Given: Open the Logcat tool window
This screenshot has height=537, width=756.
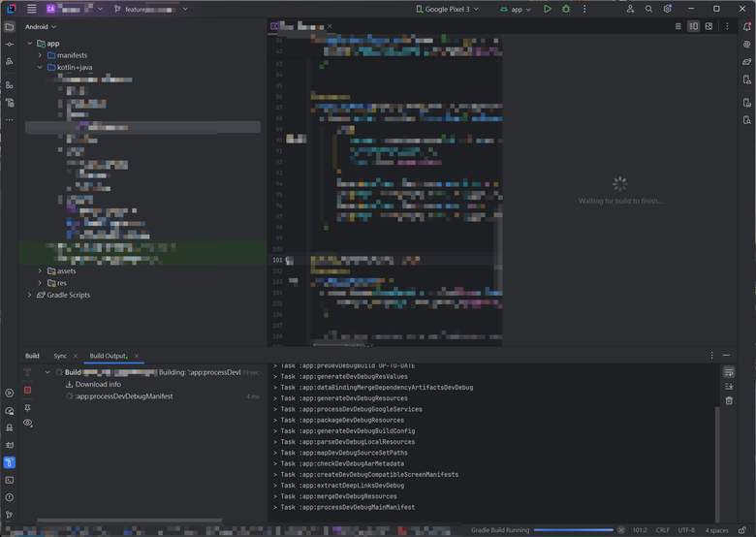Looking at the screenshot, I should click(9, 445).
